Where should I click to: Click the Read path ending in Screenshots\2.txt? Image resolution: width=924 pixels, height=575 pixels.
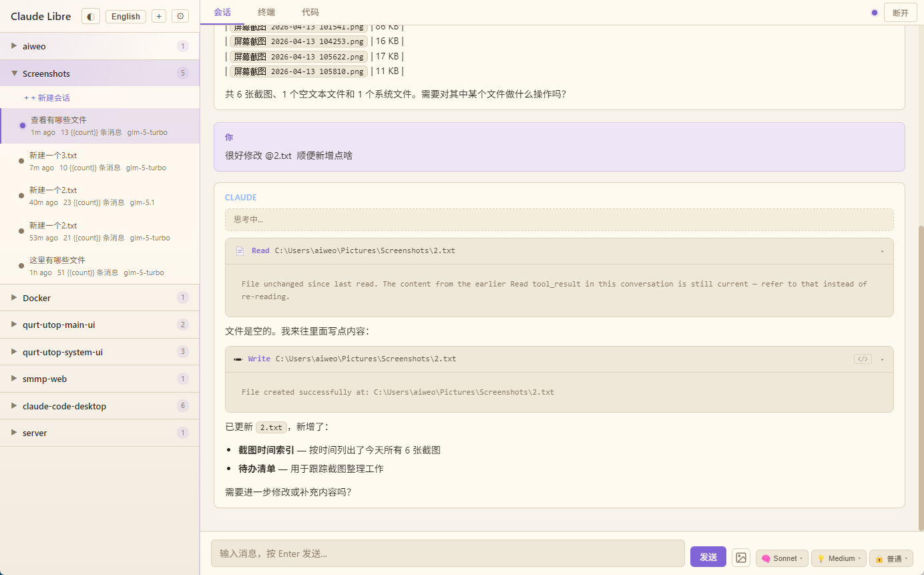[x=365, y=251]
